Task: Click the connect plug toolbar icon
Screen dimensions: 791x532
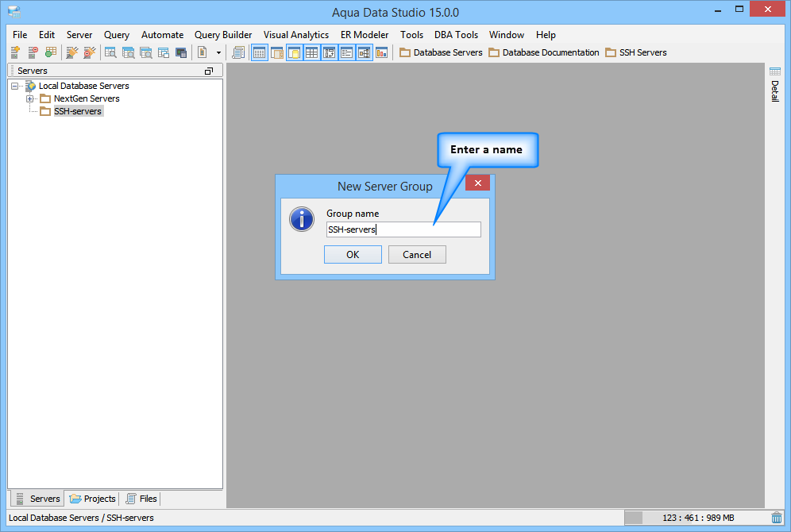Action: pos(72,52)
